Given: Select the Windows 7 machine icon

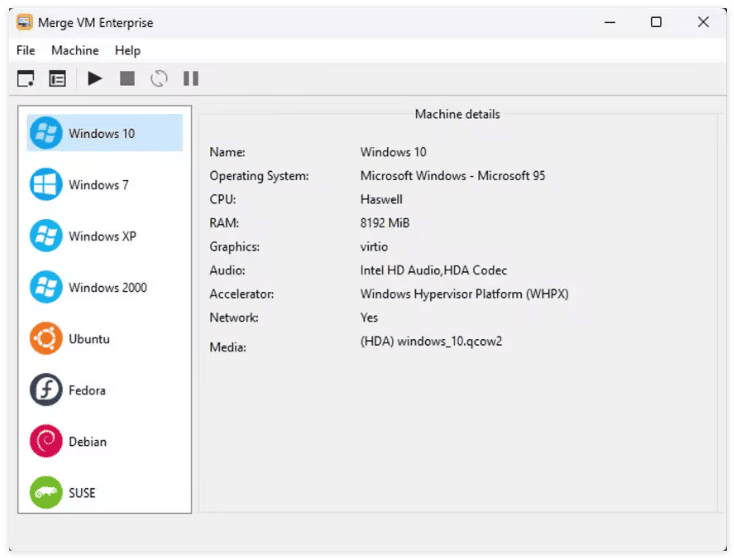Looking at the screenshot, I should pyautogui.click(x=46, y=184).
